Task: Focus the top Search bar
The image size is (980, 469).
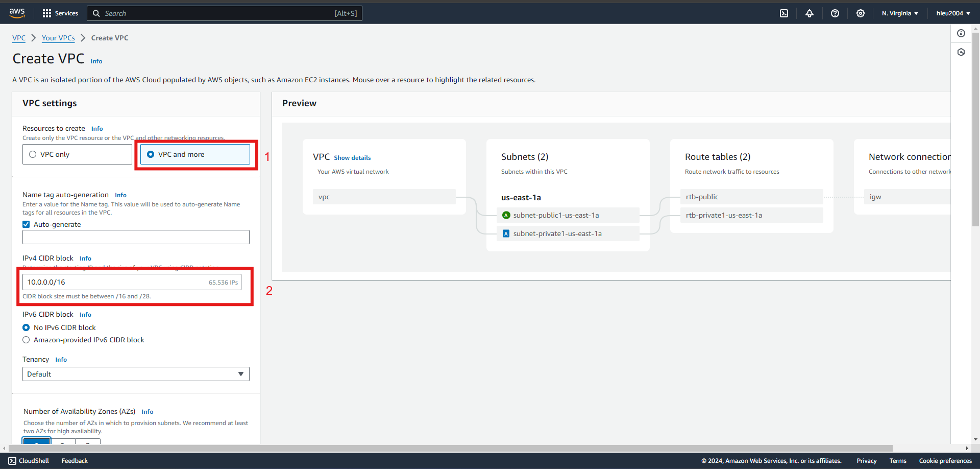Action: coord(225,13)
